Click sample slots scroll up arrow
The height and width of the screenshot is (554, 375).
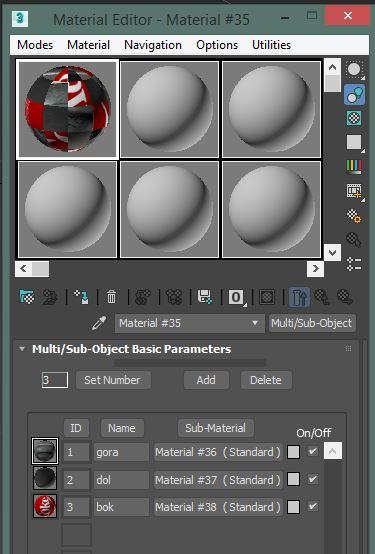(x=332, y=67)
